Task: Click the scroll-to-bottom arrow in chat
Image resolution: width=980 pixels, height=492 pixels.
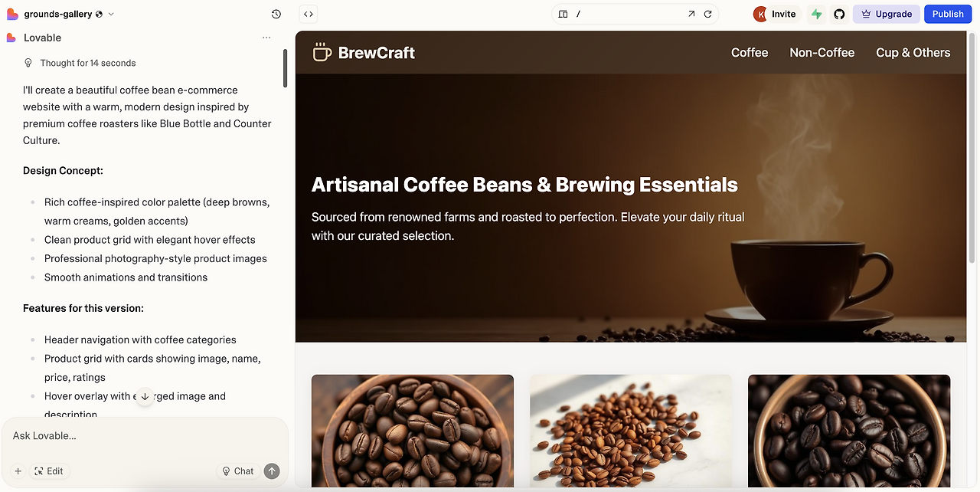Action: 145,396
